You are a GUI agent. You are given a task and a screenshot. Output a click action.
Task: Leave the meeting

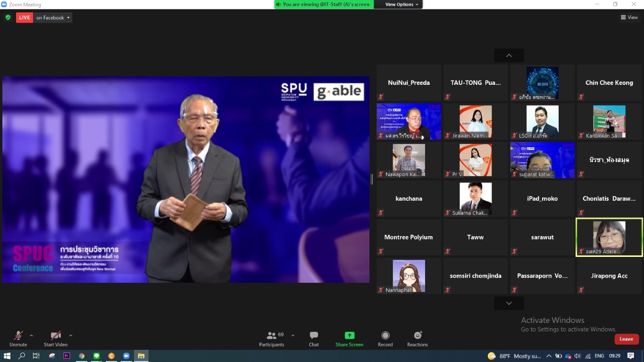click(x=627, y=339)
